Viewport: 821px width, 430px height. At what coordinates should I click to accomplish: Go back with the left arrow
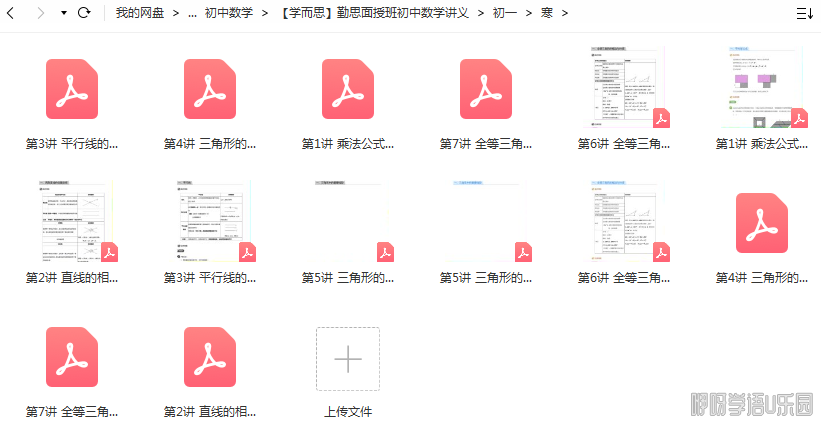click(11, 13)
